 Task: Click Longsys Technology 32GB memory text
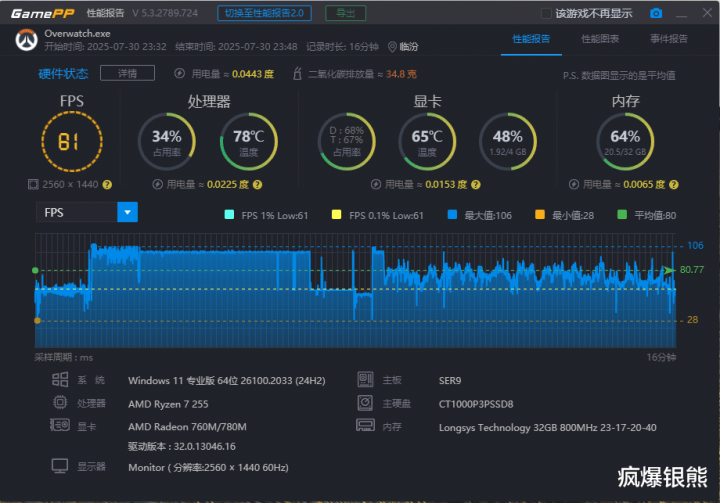tap(548, 428)
